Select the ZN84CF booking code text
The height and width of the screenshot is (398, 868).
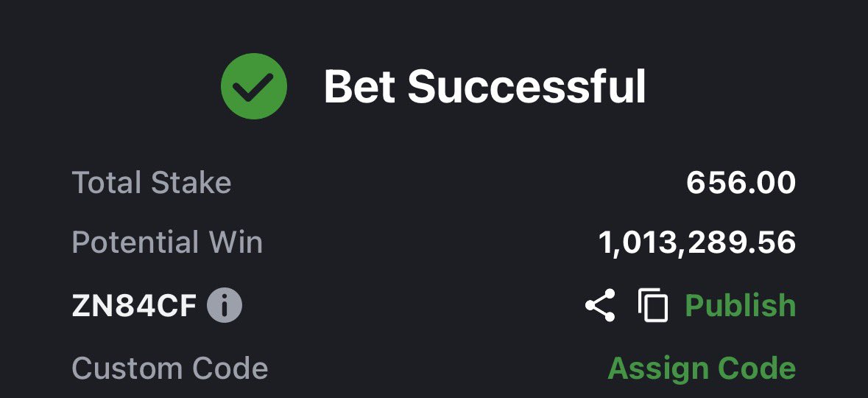tap(135, 306)
